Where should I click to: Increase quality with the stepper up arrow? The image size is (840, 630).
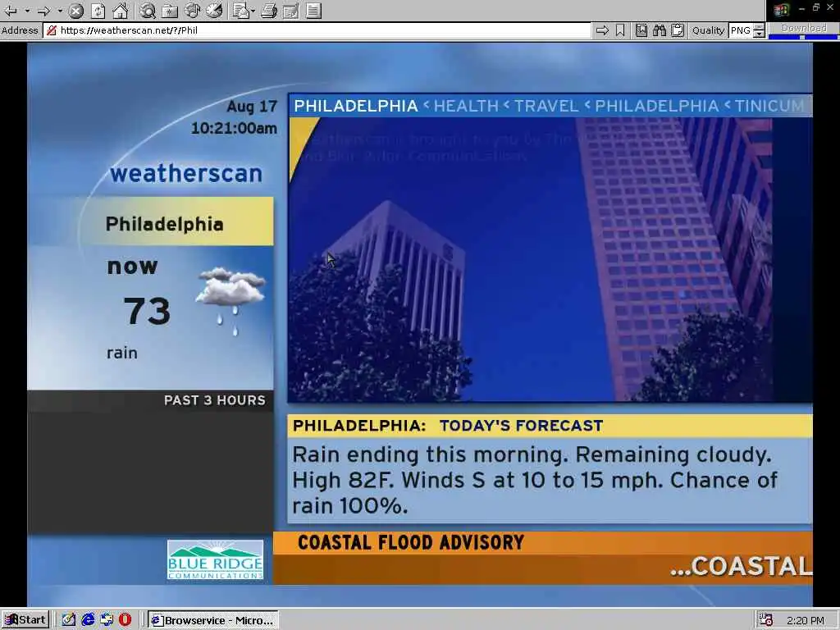pyautogui.click(x=759, y=27)
